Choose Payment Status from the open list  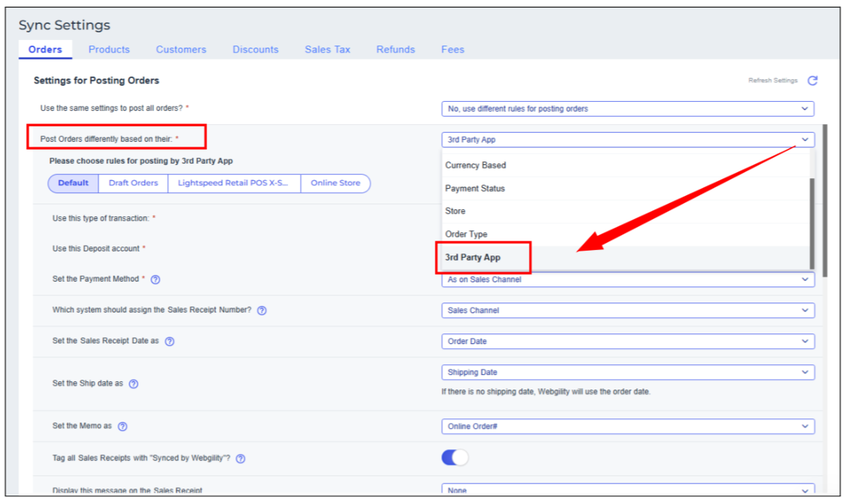click(x=475, y=188)
